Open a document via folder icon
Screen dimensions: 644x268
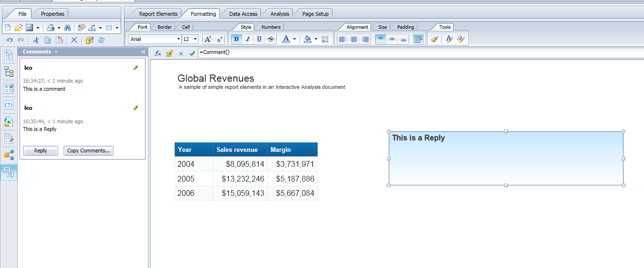click(x=19, y=28)
